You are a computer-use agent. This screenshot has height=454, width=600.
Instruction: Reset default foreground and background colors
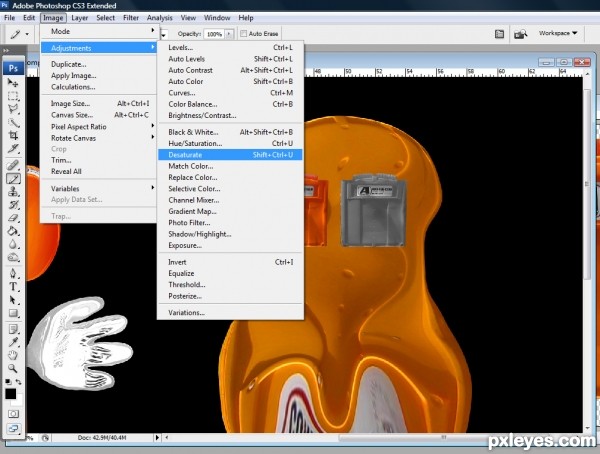click(8, 382)
